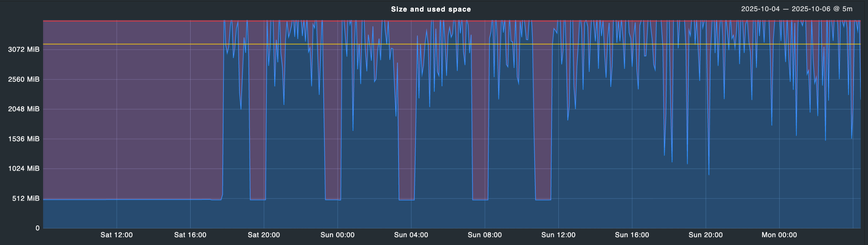Select the 2560 MiB y-axis label
The width and height of the screenshot is (868, 245).
point(24,79)
